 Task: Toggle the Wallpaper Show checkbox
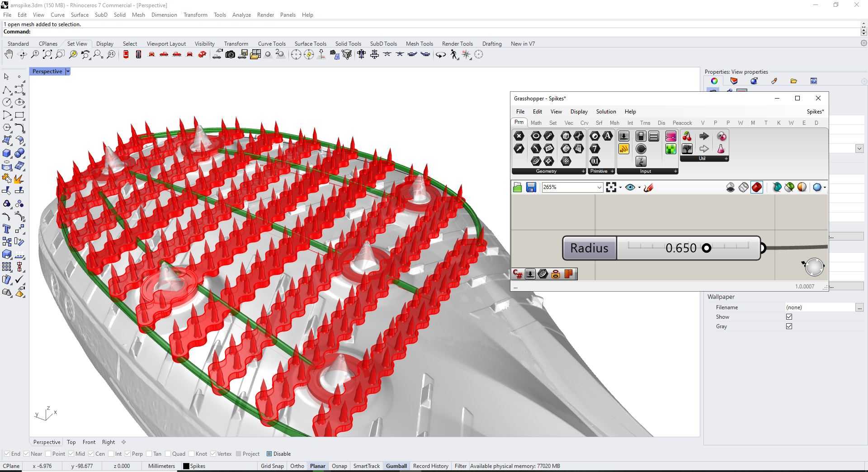pyautogui.click(x=789, y=317)
